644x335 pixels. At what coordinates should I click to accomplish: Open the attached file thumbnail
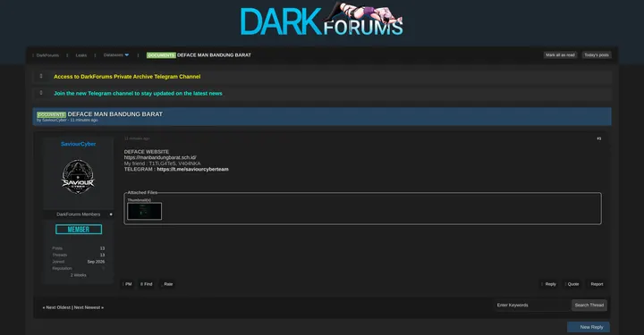point(144,211)
